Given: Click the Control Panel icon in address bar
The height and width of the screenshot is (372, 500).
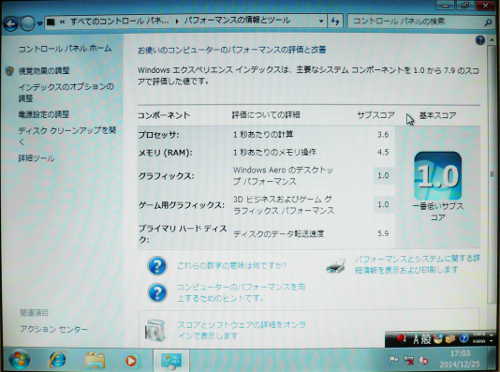Looking at the screenshot, I should coord(51,22).
